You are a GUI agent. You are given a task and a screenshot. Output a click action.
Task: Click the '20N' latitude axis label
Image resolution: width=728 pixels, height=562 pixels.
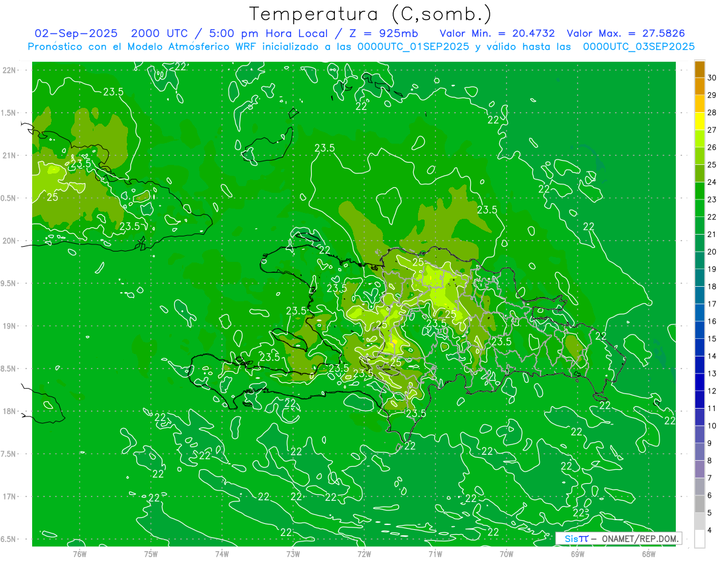tap(8, 241)
